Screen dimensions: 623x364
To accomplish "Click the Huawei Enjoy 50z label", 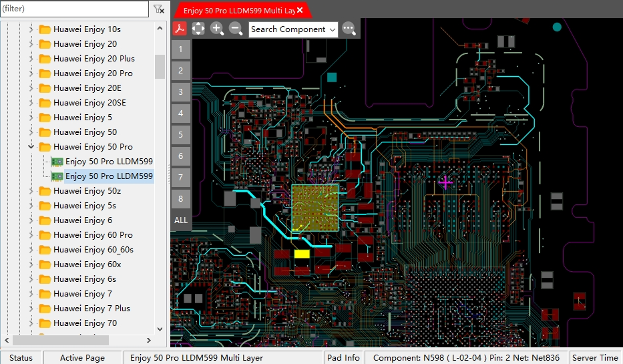I will [87, 191].
